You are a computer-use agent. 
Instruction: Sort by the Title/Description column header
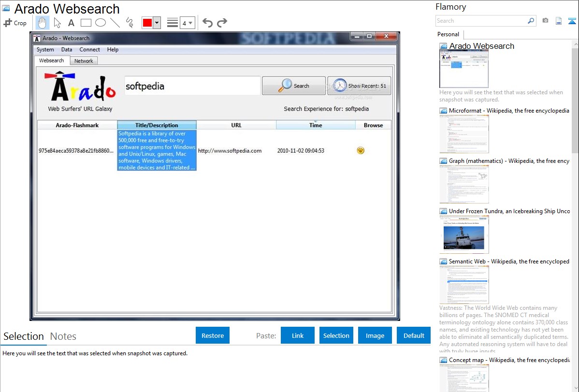click(157, 125)
